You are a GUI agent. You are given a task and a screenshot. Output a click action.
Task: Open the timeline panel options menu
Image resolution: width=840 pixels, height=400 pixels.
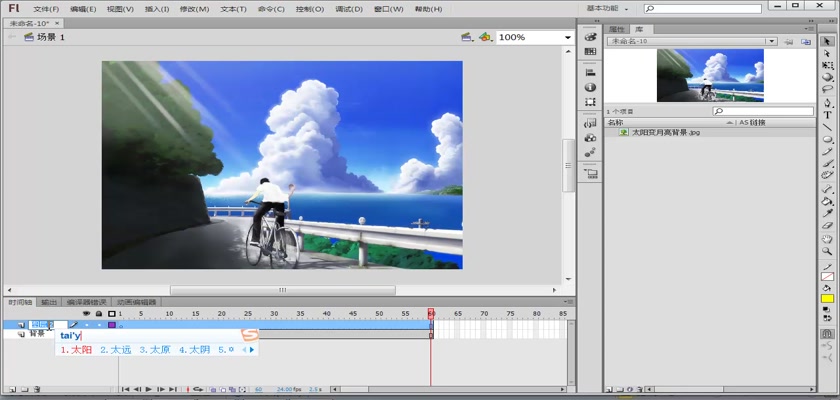coord(568,302)
